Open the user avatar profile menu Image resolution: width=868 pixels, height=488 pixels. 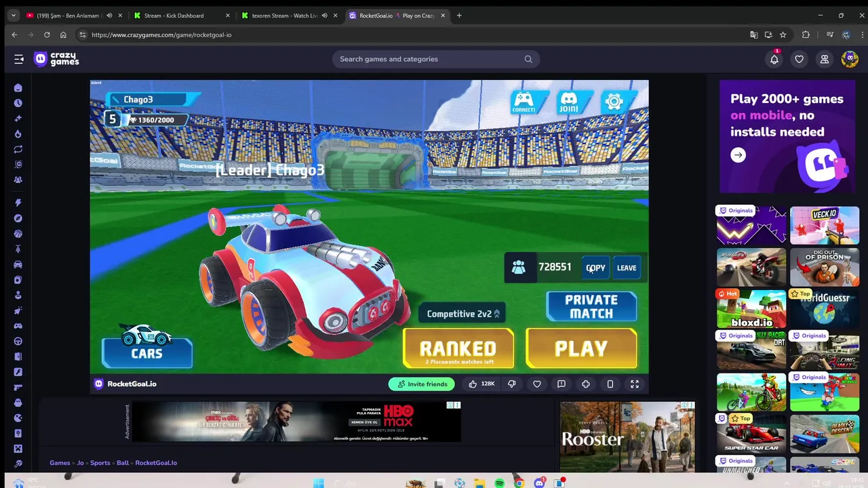(x=850, y=59)
